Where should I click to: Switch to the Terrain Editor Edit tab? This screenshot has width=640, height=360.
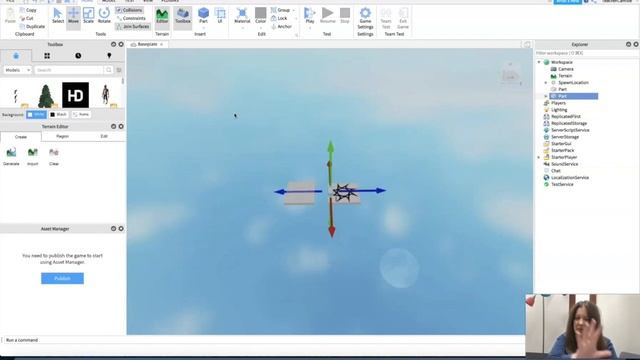point(104,136)
